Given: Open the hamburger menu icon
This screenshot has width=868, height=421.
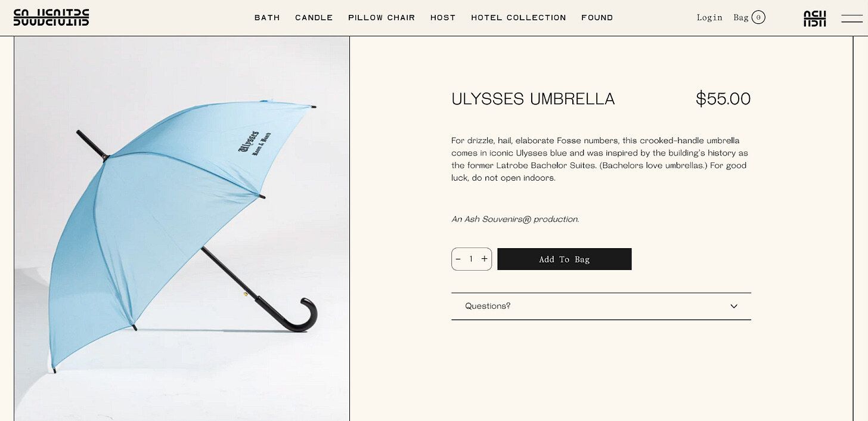Looking at the screenshot, I should tap(852, 18).
